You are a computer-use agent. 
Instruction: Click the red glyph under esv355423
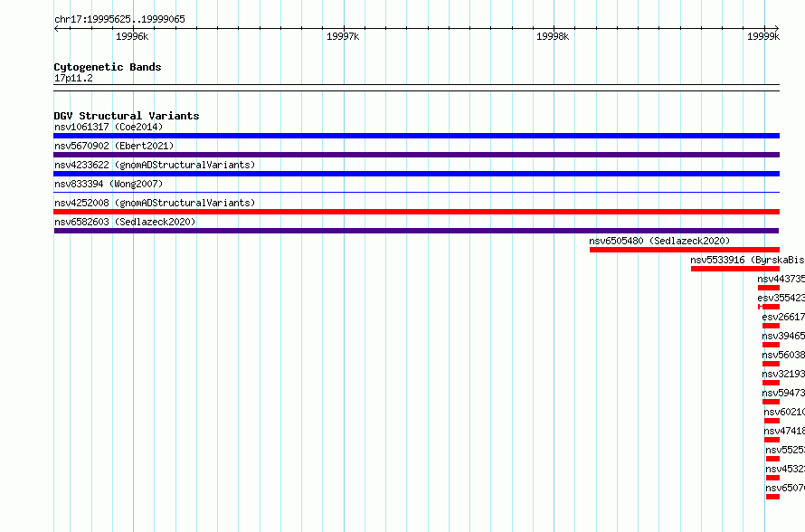[769, 307]
